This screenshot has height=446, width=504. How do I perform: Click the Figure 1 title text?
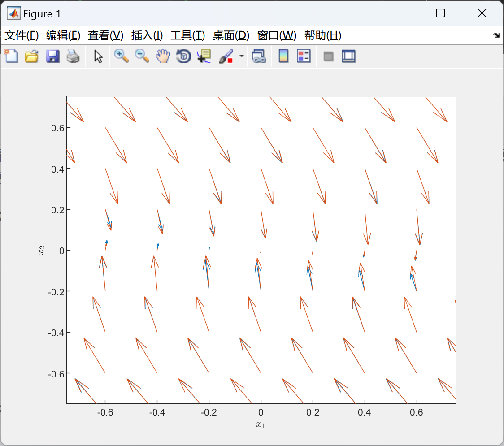42,14
